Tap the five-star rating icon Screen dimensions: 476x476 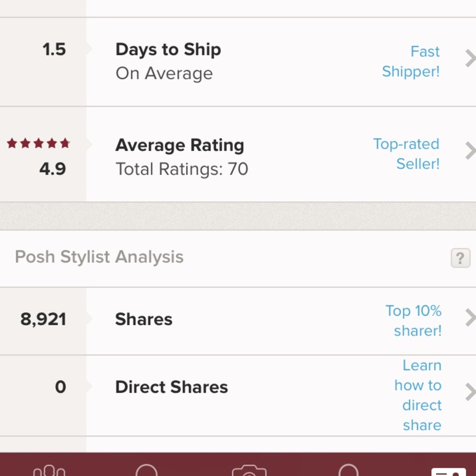pos(38,142)
